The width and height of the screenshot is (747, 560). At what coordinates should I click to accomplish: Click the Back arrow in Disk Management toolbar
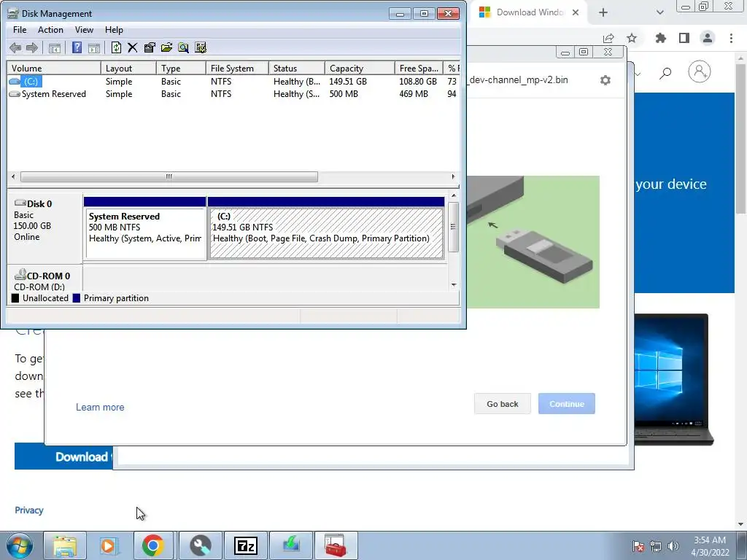click(x=15, y=47)
